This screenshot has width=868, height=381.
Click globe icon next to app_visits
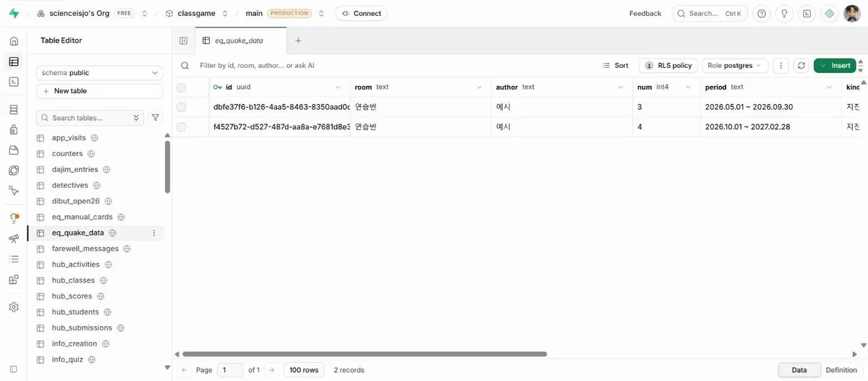(94, 137)
